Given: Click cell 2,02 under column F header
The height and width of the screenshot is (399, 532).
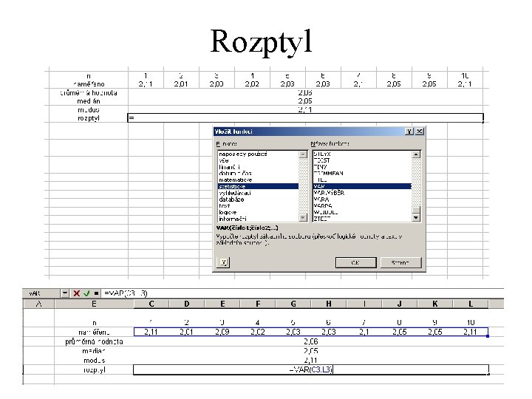Looking at the screenshot, I should 258,332.
